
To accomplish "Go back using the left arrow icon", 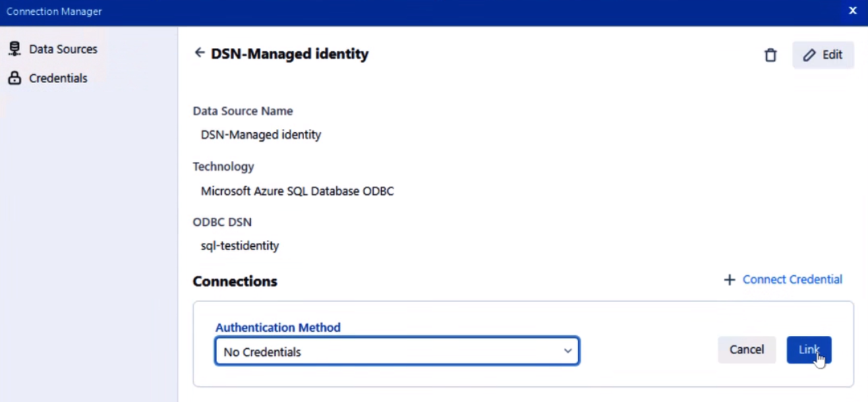I will tap(199, 53).
